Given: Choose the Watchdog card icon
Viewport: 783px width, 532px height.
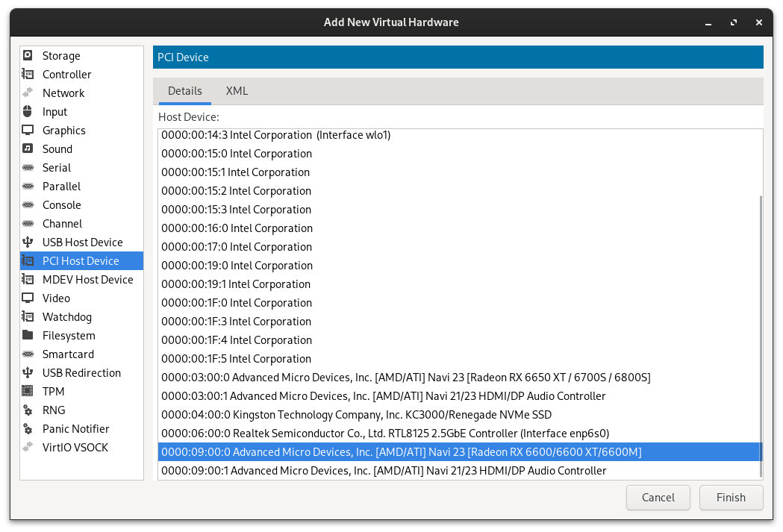Looking at the screenshot, I should pyautogui.click(x=28, y=317).
